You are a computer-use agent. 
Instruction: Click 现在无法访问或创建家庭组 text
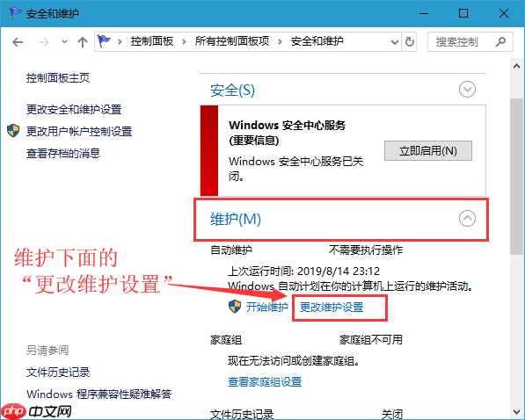point(294,360)
